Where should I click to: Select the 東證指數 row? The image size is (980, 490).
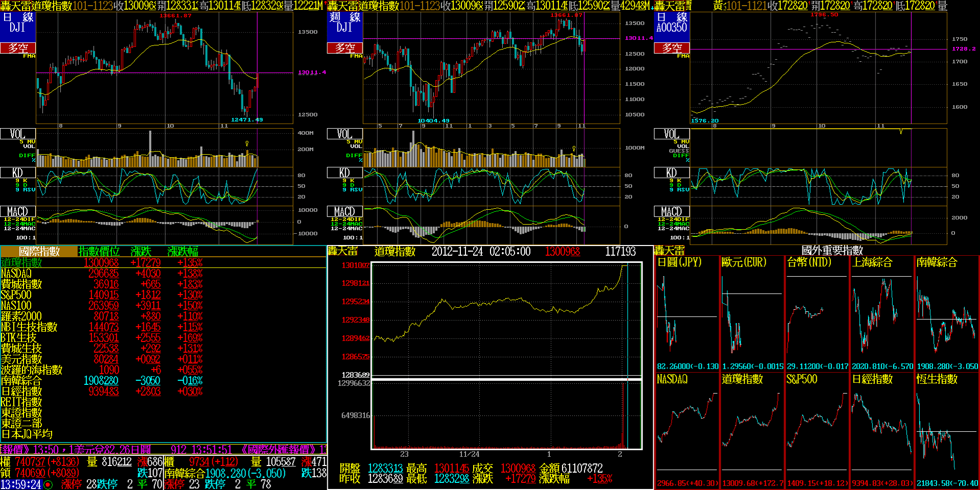pos(163,412)
